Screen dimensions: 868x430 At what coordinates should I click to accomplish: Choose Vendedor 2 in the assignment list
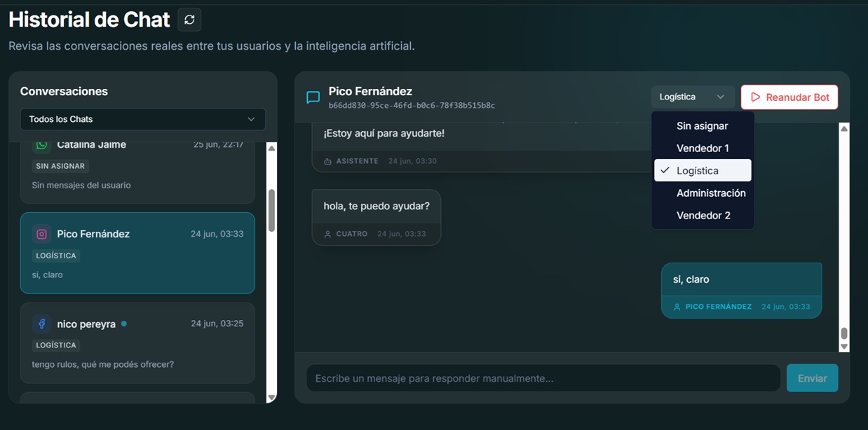click(703, 216)
